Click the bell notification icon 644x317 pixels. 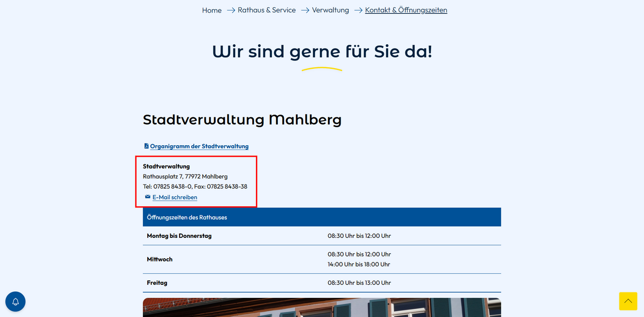point(15,302)
